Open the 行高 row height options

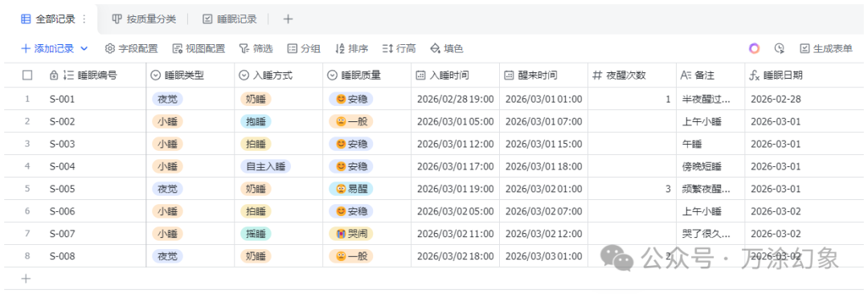coord(399,49)
